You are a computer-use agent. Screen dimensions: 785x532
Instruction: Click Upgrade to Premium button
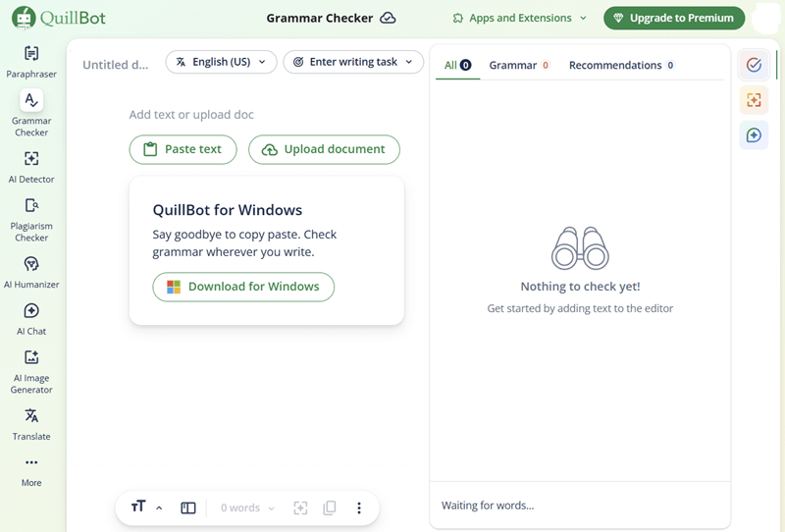point(674,18)
